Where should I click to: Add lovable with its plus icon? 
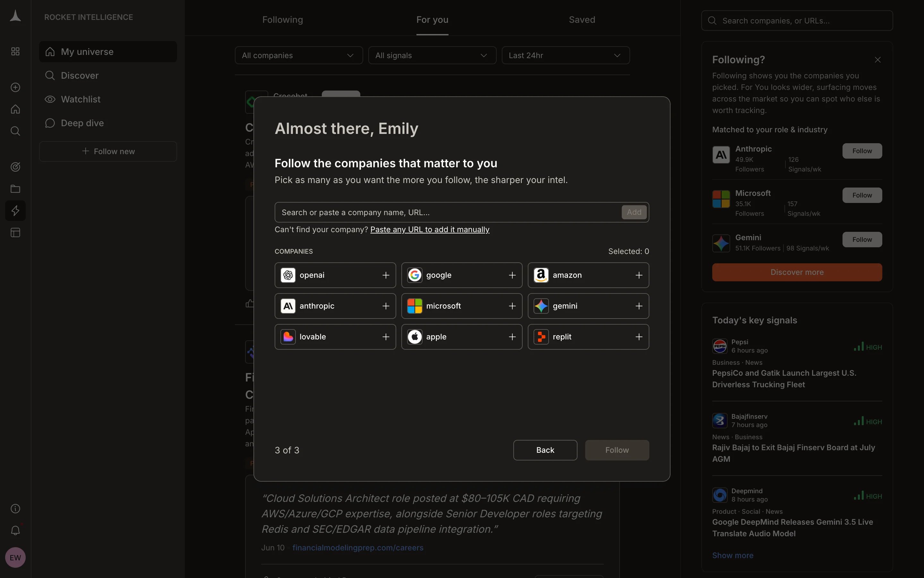tap(386, 337)
